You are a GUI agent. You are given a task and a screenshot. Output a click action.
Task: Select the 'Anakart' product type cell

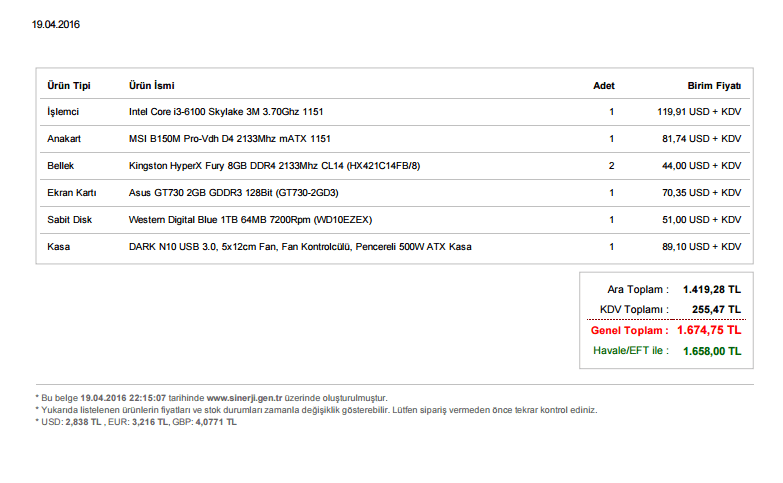pos(64,139)
